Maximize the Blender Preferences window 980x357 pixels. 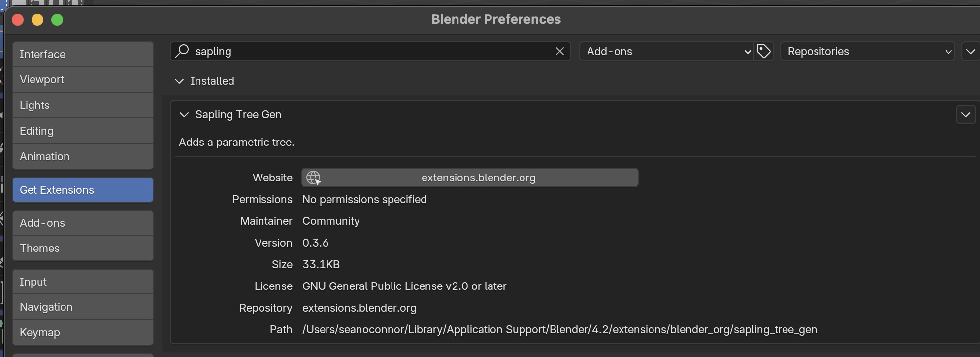57,20
